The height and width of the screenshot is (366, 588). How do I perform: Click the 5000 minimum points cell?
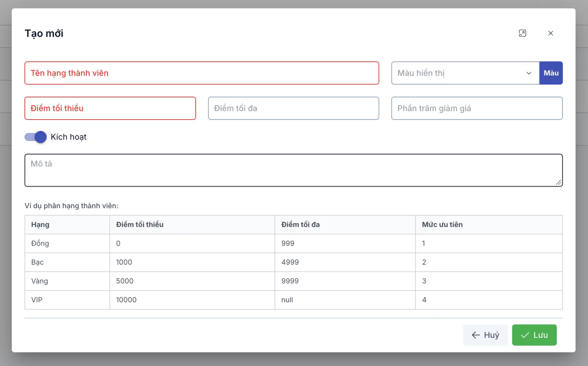pyautogui.click(x=192, y=281)
